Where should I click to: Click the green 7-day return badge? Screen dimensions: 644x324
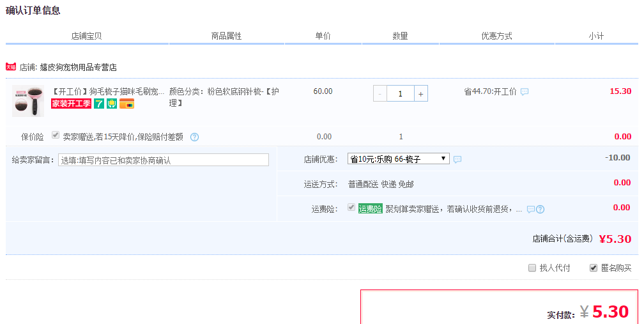99,104
